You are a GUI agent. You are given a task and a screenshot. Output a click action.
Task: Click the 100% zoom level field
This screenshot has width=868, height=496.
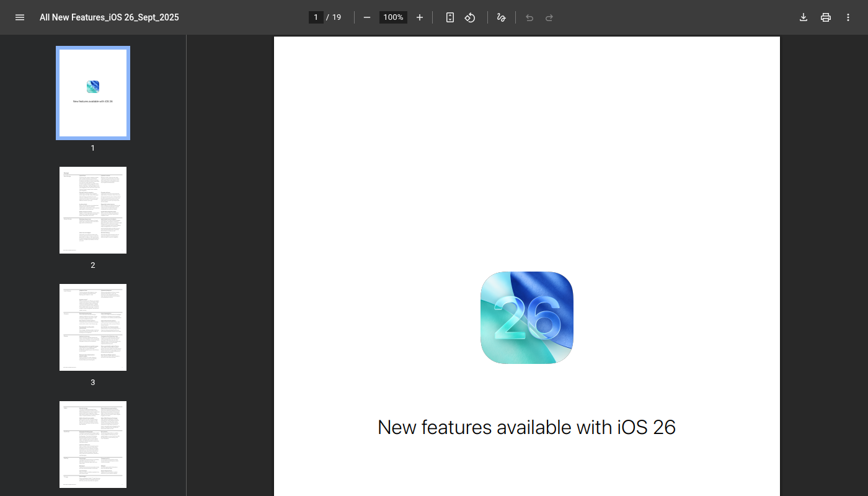[393, 17]
